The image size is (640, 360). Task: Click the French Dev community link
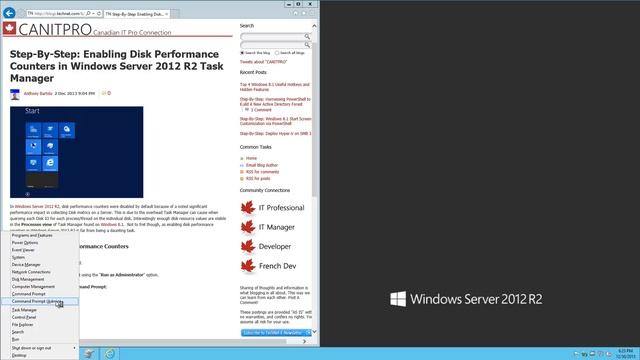click(x=277, y=266)
